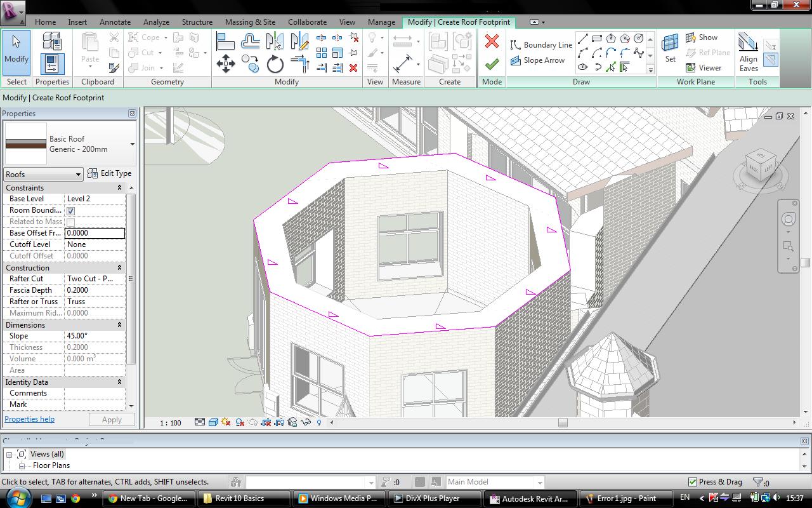Toggle the Press & Drag checkbox
812x508 pixels.
pyautogui.click(x=693, y=482)
